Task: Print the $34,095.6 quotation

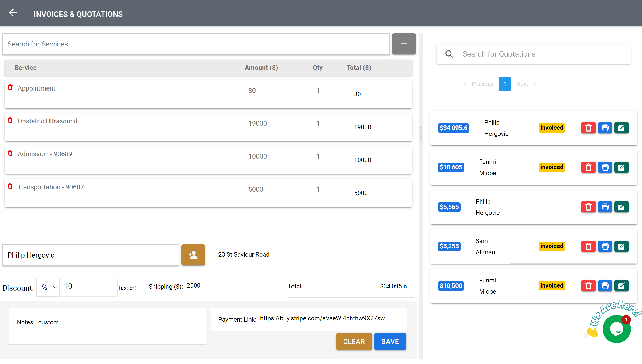Action: (605, 128)
